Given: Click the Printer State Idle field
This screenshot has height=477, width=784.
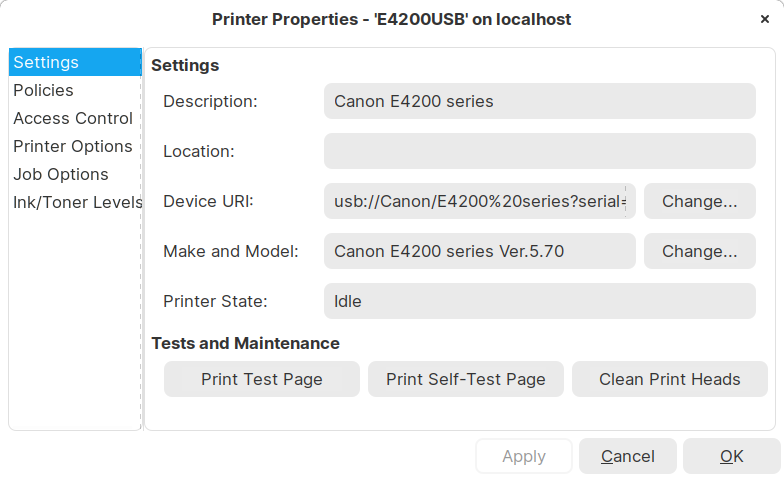Looking at the screenshot, I should 539,301.
